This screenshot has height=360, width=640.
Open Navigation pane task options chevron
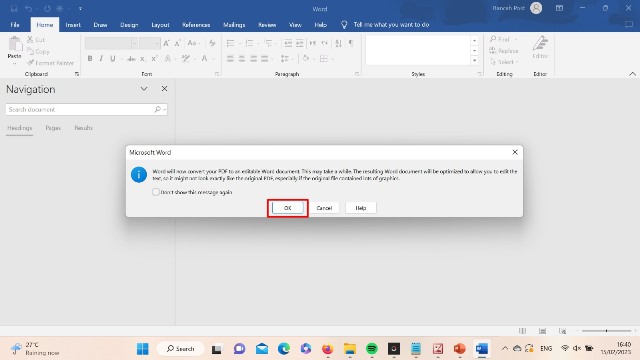pyautogui.click(x=144, y=89)
